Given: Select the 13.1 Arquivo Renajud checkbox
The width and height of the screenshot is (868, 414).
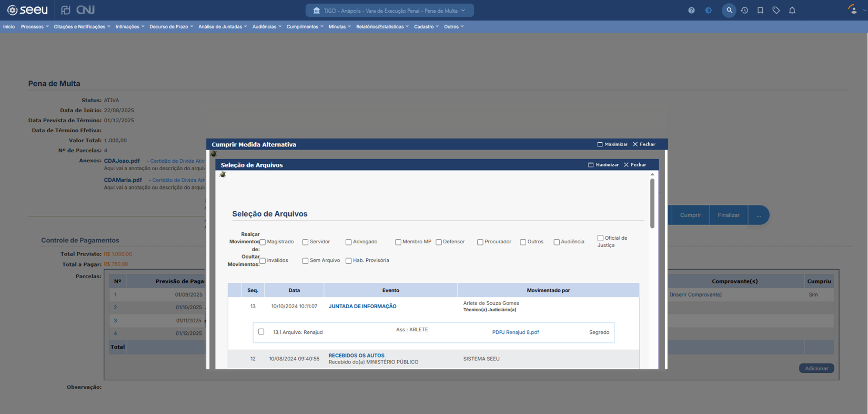Looking at the screenshot, I should pos(261,332).
